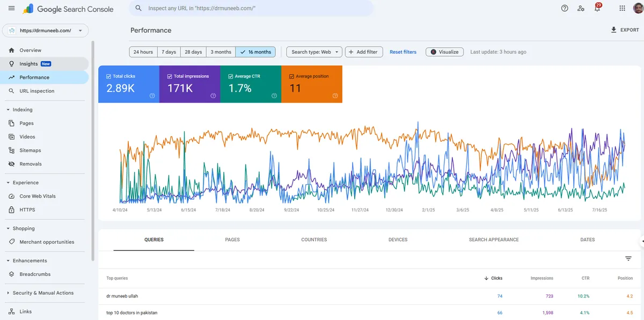644x320 pixels.
Task: Click help icon on Total impressions card
Action: pos(213,96)
